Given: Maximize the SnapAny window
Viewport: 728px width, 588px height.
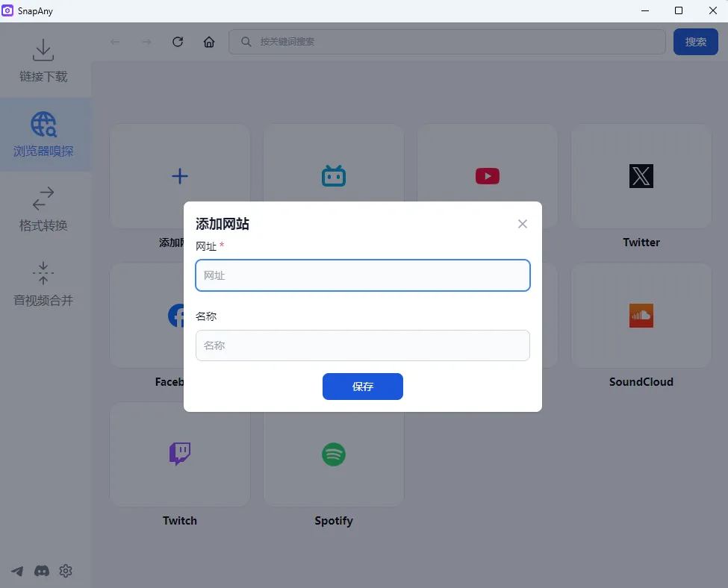Looking at the screenshot, I should coord(678,10).
